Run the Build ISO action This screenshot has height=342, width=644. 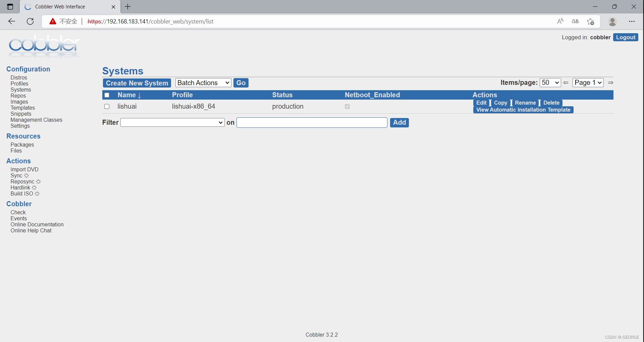click(x=25, y=193)
